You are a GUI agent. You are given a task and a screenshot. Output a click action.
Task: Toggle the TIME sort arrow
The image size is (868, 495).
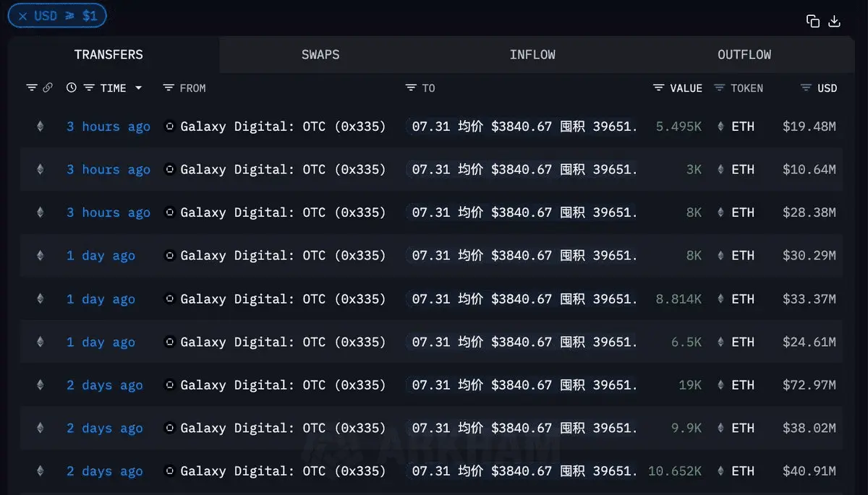[x=138, y=88]
